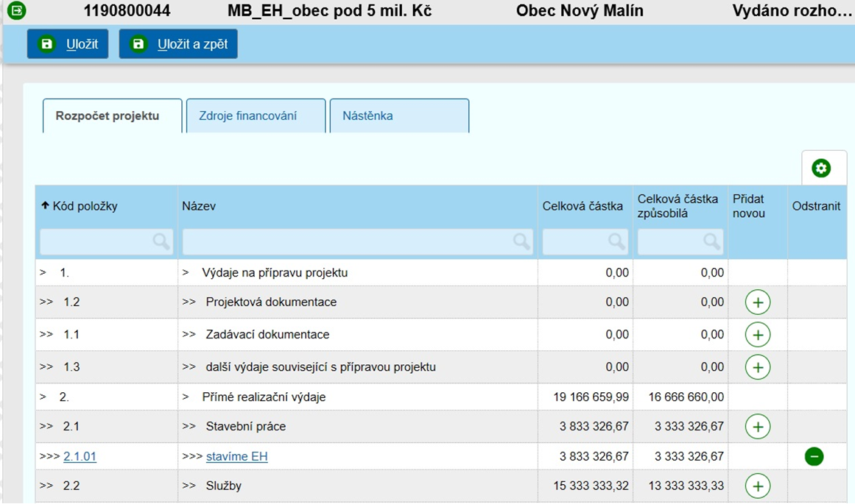Click value 13 333 333,33
The height and width of the screenshot is (504, 855).
click(686, 486)
